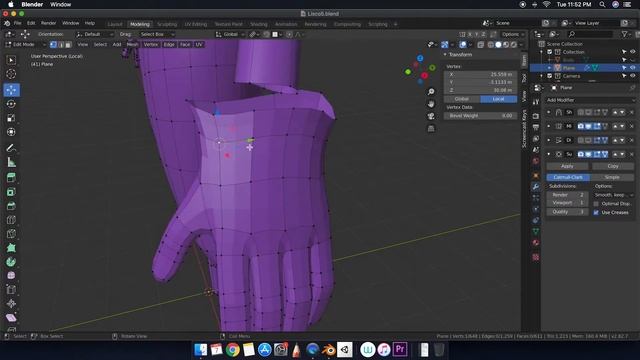
Task: Open the Render menu
Action: point(48,23)
